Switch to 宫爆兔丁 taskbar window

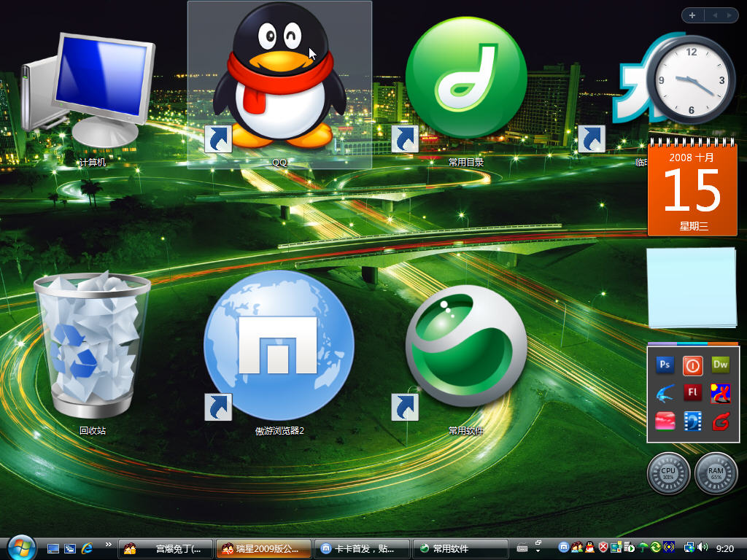point(166,548)
